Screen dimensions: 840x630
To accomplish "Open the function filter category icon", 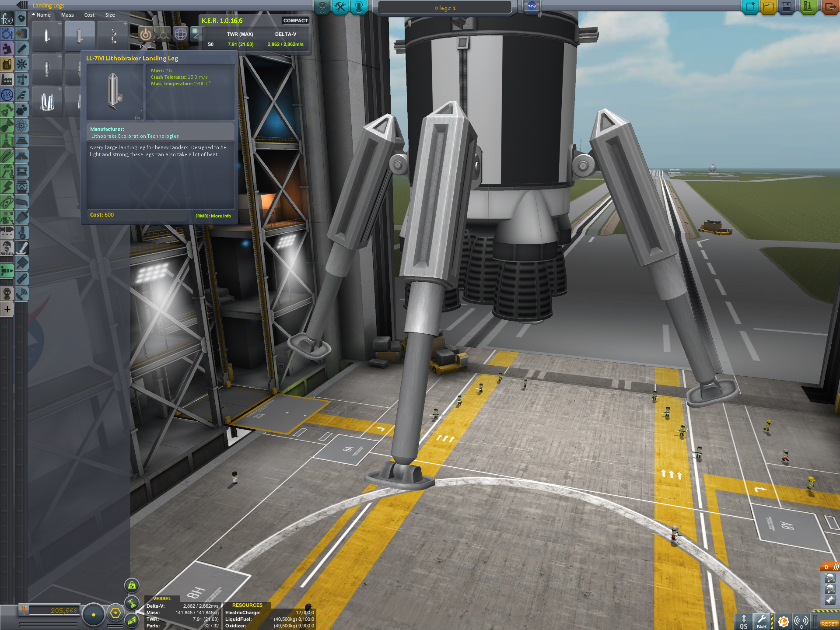I will [7, 19].
